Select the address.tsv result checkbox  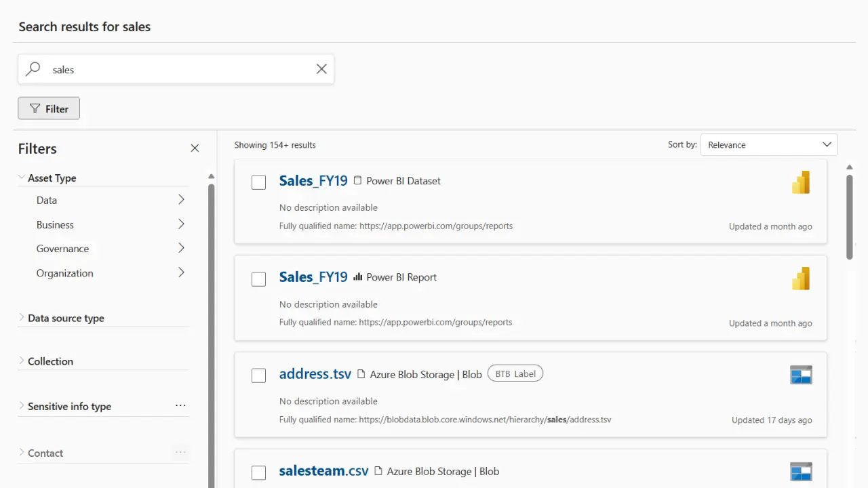(258, 375)
